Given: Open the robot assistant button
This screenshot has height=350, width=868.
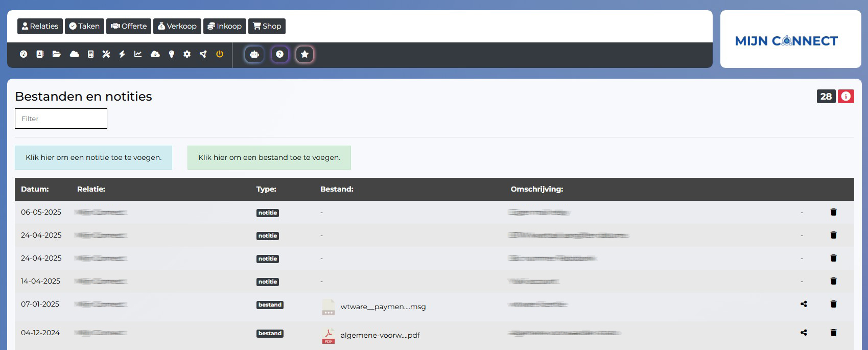Looking at the screenshot, I should point(254,55).
